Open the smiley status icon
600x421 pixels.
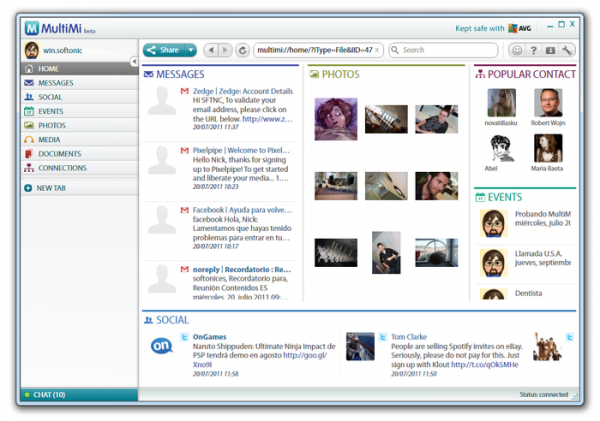517,50
